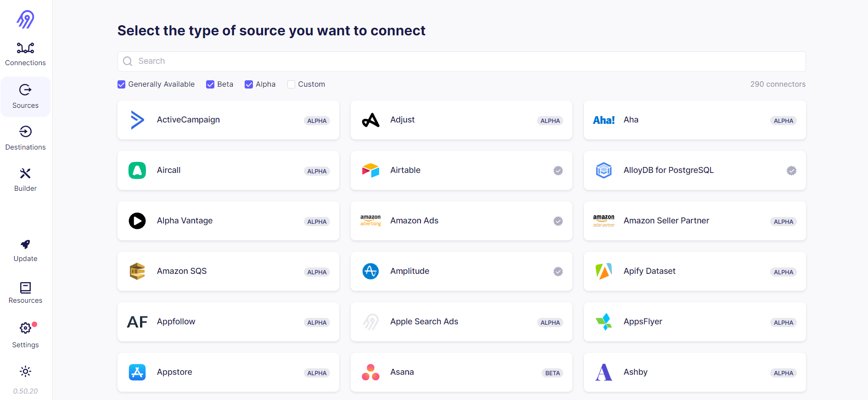868x400 pixels.
Task: Disable the Beta filter checkbox
Action: [x=211, y=84]
